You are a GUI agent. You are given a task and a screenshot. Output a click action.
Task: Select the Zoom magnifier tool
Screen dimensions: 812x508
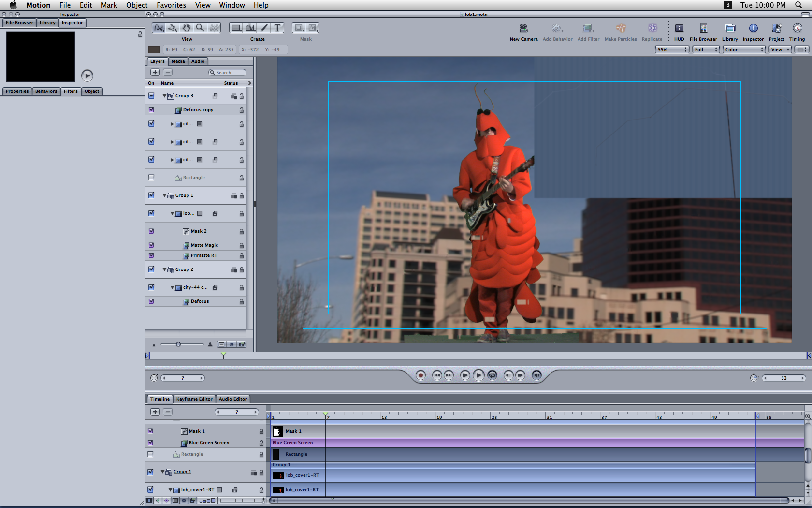coord(200,28)
